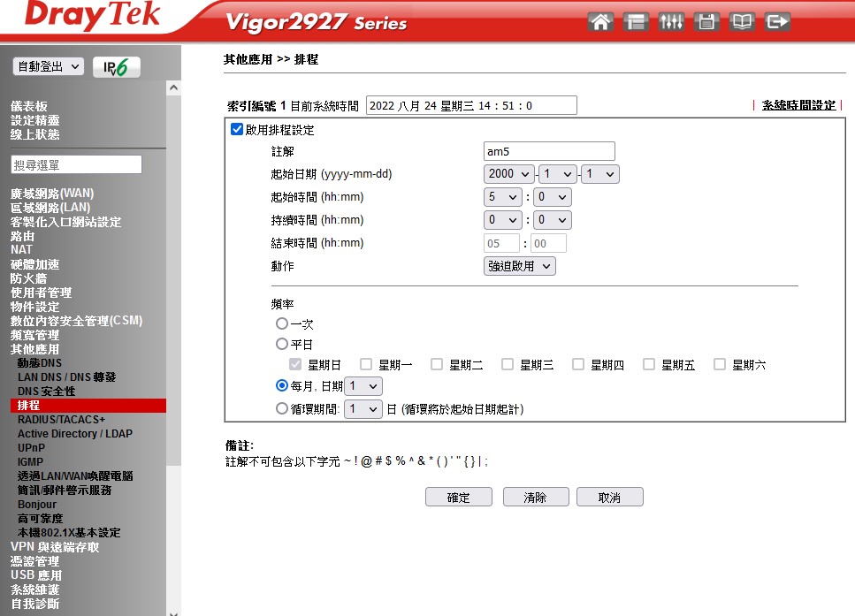
Task: Check the 星期日 checkbox
Action: pos(295,364)
